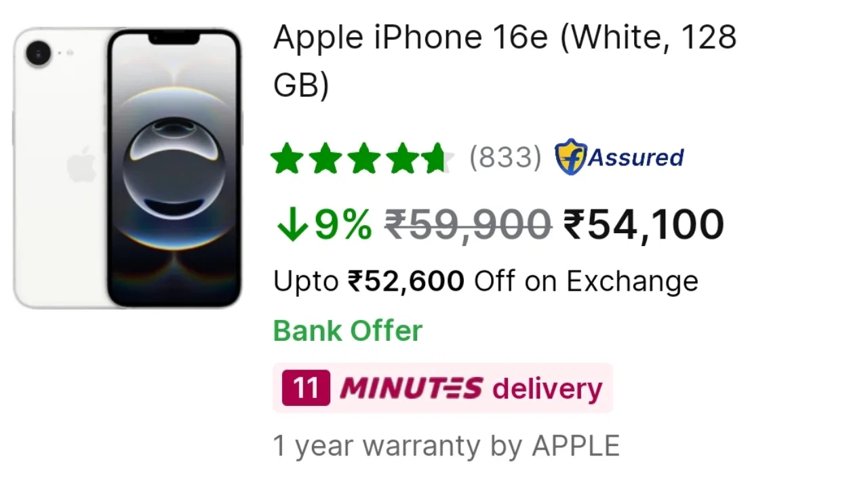Open the Bank Offer details
The image size is (868, 488).
pos(347,331)
